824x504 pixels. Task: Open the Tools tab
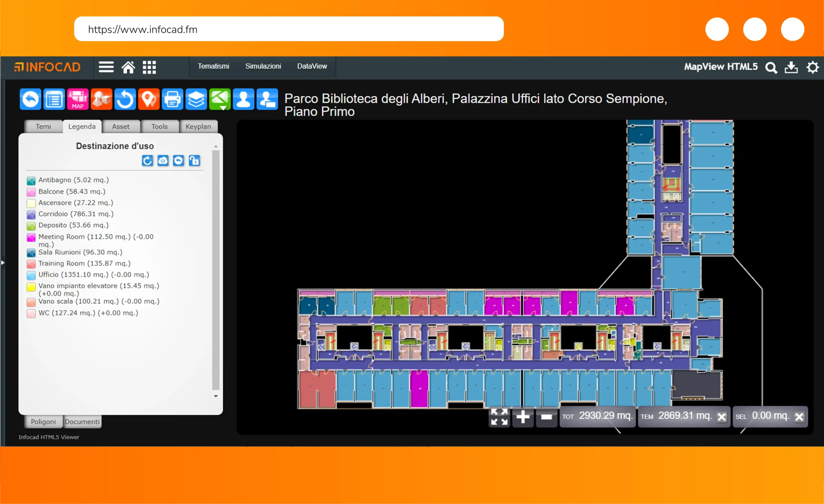[x=160, y=127]
